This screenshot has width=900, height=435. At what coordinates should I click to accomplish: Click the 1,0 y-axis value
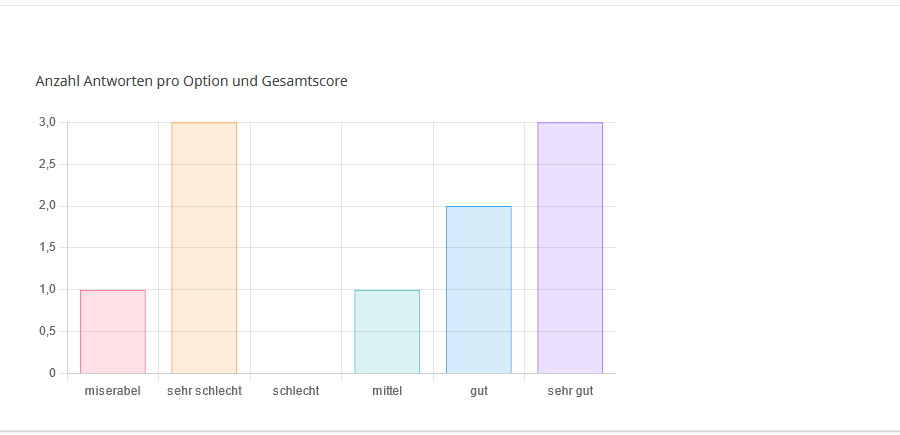point(47,289)
